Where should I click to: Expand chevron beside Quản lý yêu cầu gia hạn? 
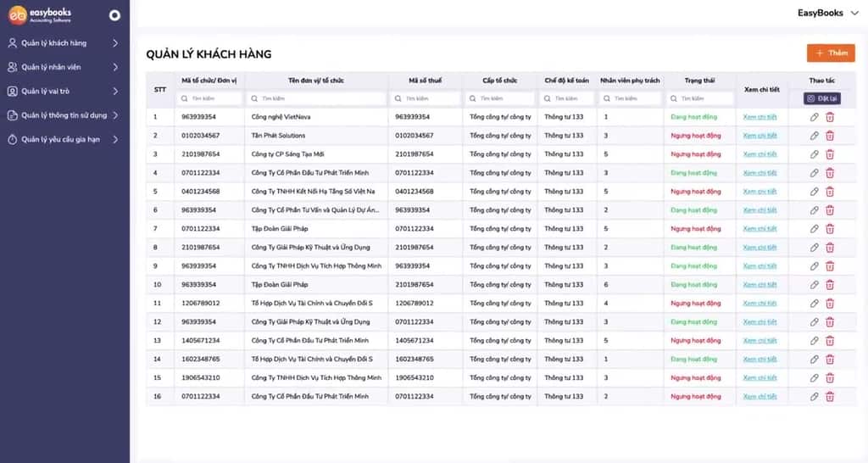click(115, 140)
